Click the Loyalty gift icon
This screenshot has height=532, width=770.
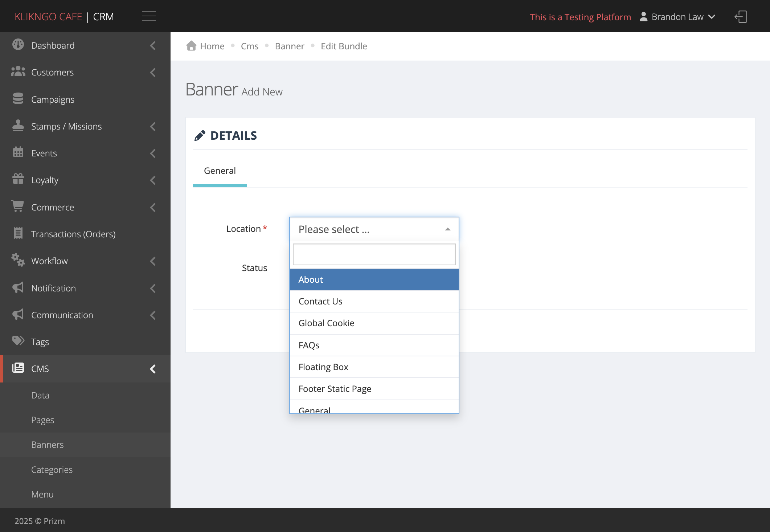[x=18, y=179]
